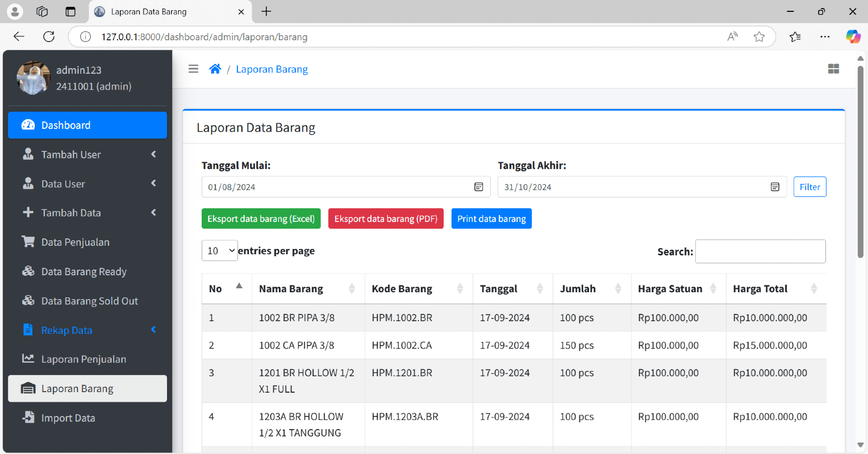868x454 pixels.
Task: Click the Search input box
Action: [x=760, y=251]
